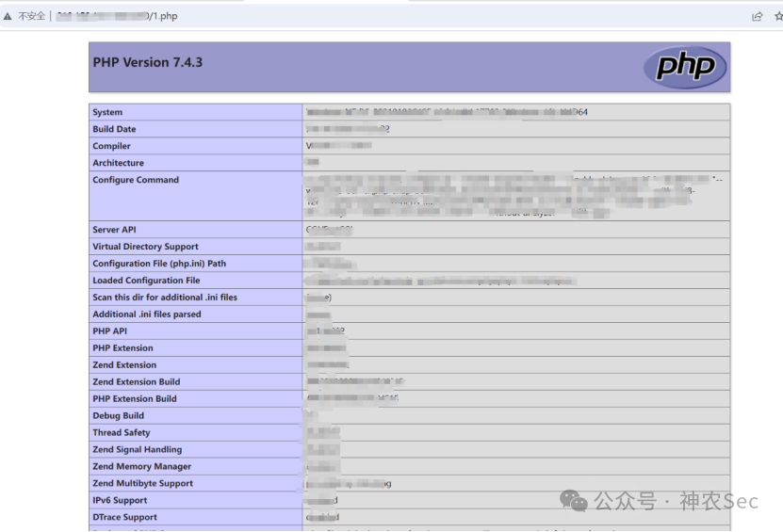
Task: Click the 'Zend Signal Handling' row label
Action: 138,450
